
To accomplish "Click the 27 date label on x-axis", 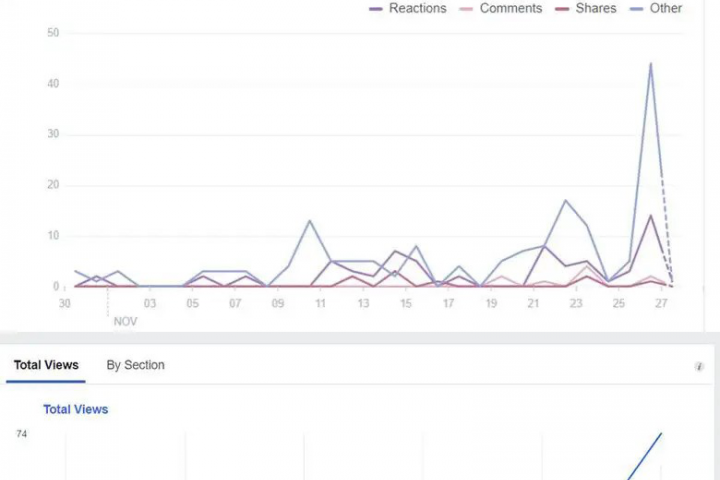I will [661, 303].
